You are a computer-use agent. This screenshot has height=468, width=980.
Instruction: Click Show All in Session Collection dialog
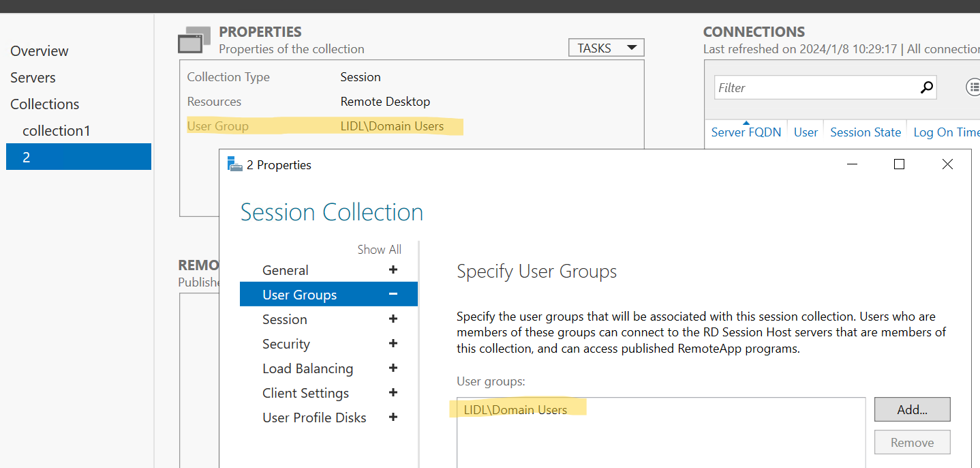coord(380,250)
